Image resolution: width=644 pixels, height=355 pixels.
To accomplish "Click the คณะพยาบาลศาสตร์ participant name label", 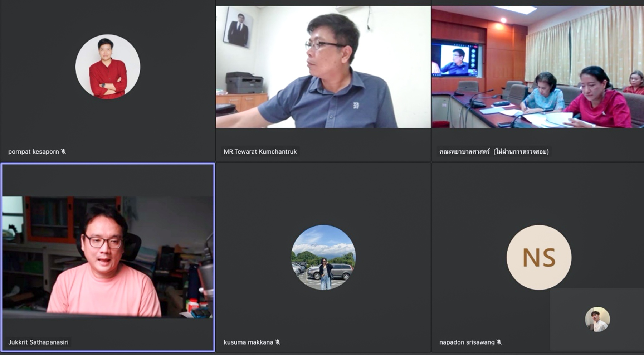I will (494, 151).
